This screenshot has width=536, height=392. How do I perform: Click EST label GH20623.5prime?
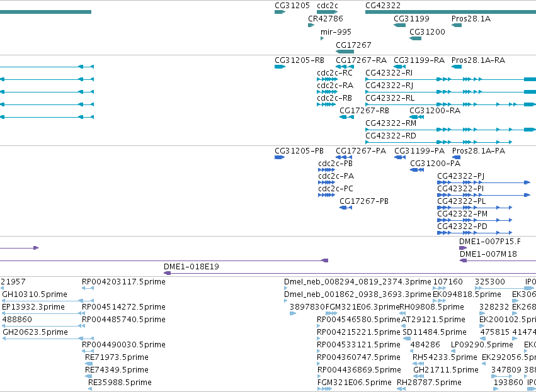pos(35,333)
